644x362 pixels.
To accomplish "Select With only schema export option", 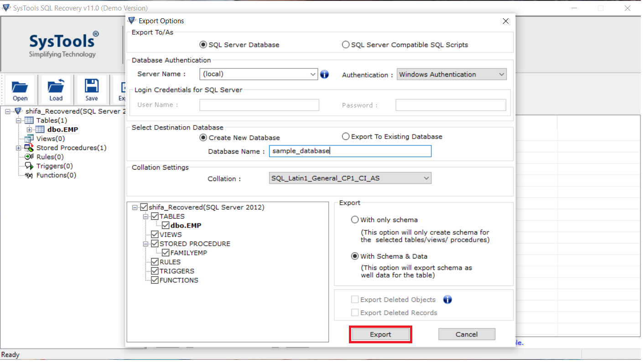I will (x=355, y=220).
